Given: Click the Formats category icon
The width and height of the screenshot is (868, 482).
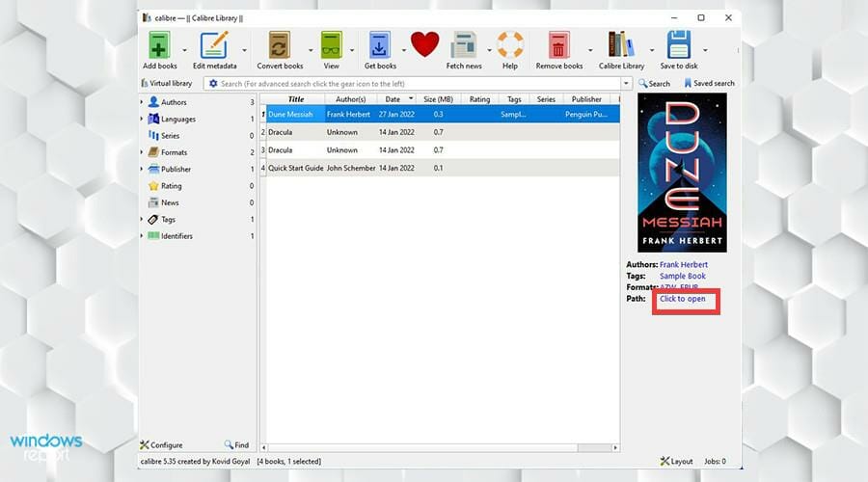Looking at the screenshot, I should 154,152.
